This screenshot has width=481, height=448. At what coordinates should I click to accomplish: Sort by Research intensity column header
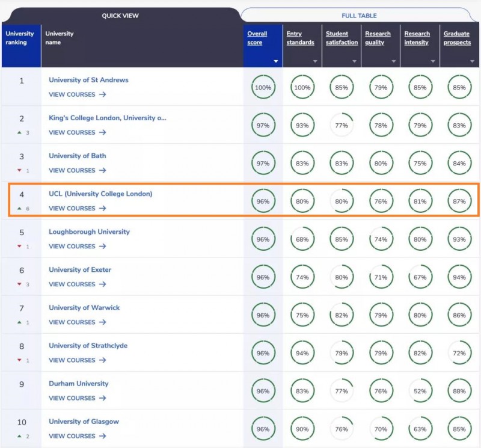417,38
